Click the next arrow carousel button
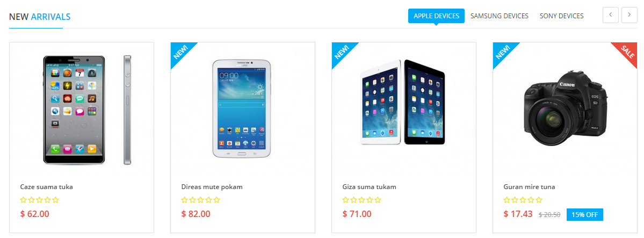This screenshot has width=644, height=238. coord(629,15)
